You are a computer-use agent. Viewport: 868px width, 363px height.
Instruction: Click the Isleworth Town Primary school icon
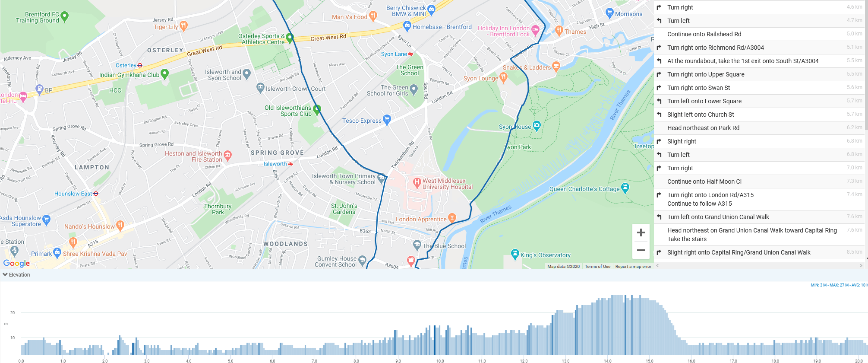coord(381,178)
